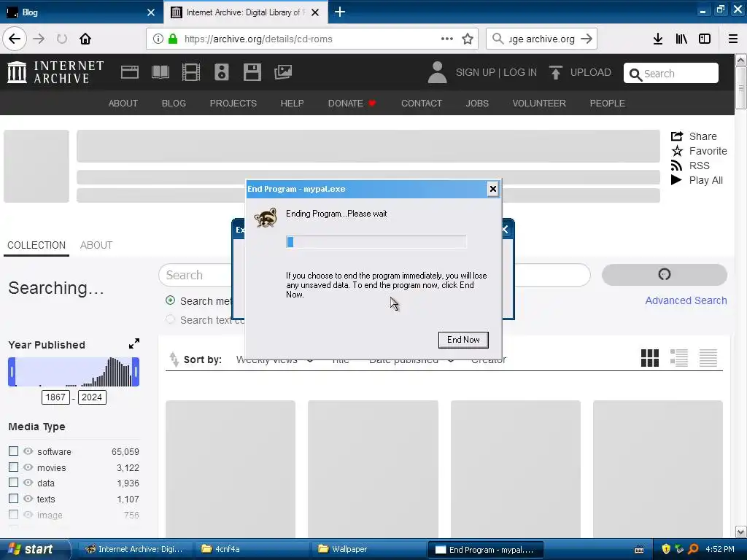Toggle eye icon for movies filter
Viewport: 747px width, 560px height.
[28, 467]
